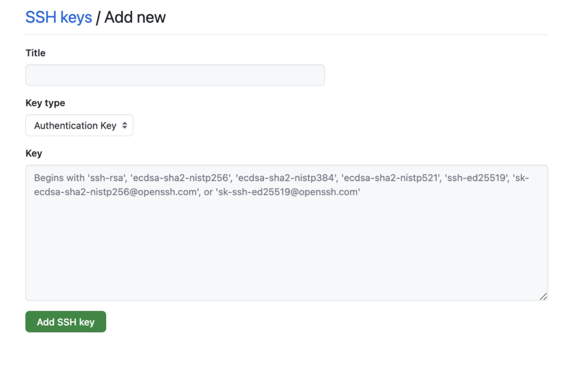Click the 'ecdsa-sha2-nistp521' placeholder hint
The width and height of the screenshot is (588, 374).
[x=392, y=178]
